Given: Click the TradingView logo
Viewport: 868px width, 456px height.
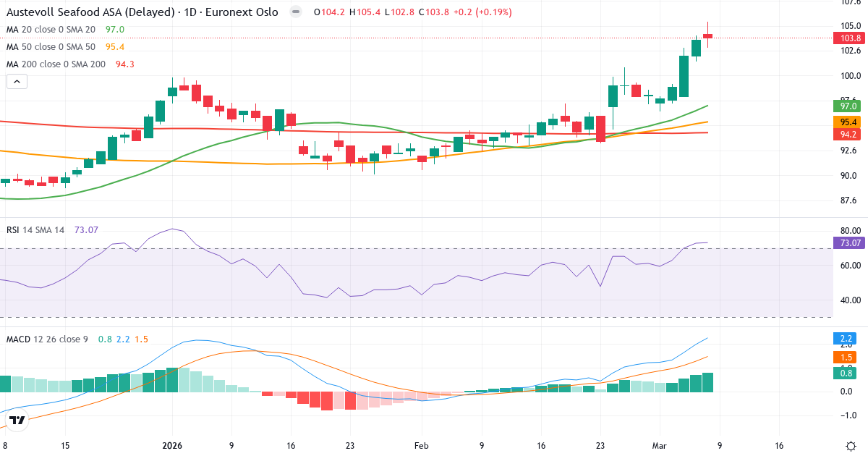Looking at the screenshot, I should (17, 420).
